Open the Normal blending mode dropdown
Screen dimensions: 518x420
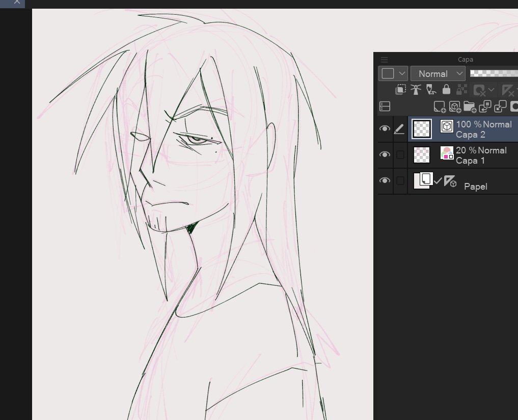[x=438, y=73]
